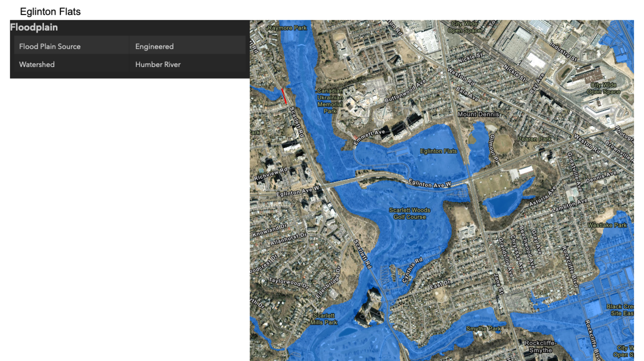Screen dimensions: 644x361
Task: Click the Flood Plain Source field label
Action: [x=50, y=46]
